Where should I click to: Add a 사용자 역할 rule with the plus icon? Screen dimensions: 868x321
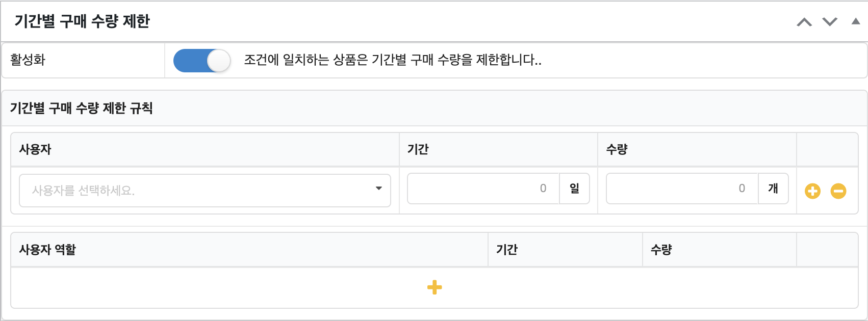pos(435,287)
